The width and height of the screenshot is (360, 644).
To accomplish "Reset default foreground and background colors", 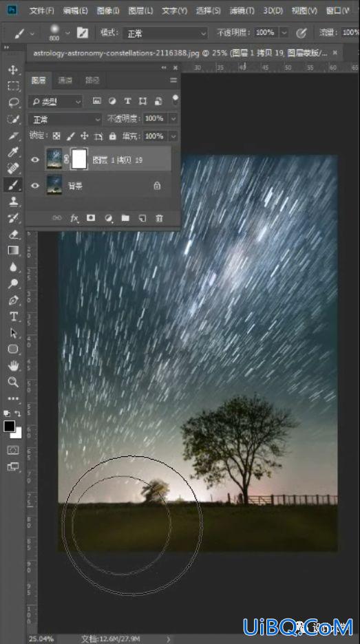I will [x=7, y=414].
